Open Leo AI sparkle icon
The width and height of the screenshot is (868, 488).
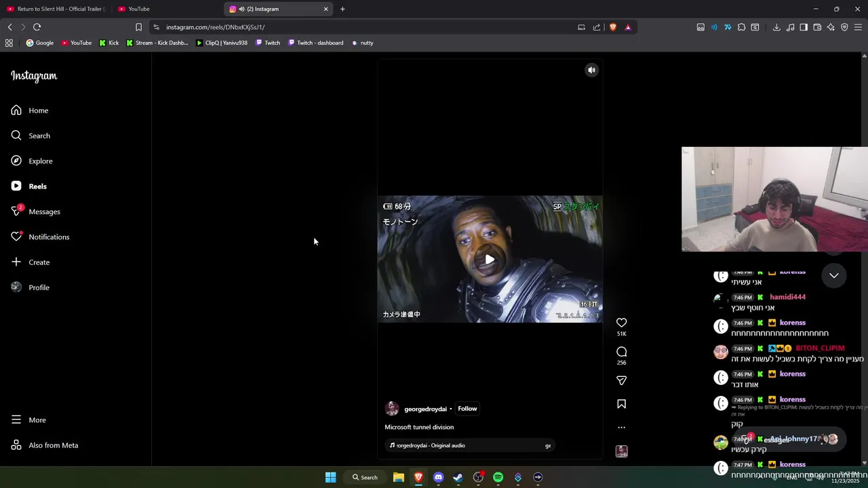click(x=831, y=27)
